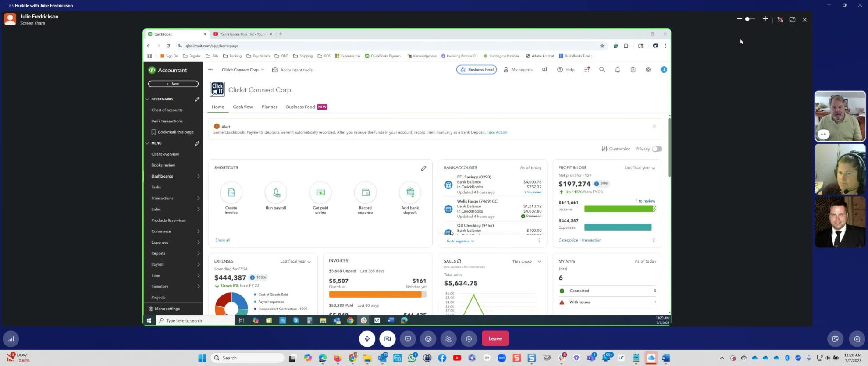Open the Clickit Connect Corp. company dropdown
Image resolution: width=868 pixels, height=366 pixels.
click(x=243, y=70)
